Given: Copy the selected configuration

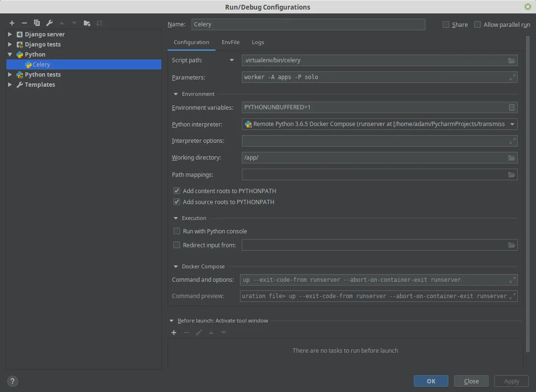Looking at the screenshot, I should (x=37, y=23).
